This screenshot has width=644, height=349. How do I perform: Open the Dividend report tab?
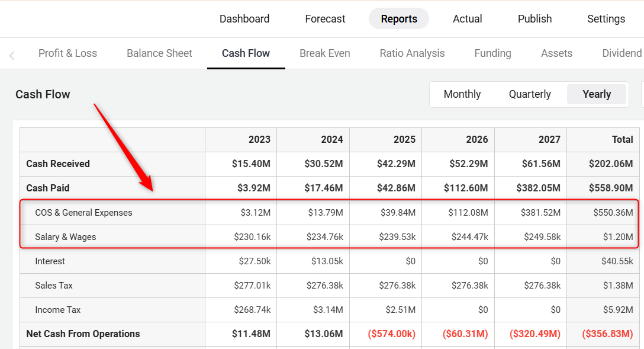pyautogui.click(x=622, y=53)
